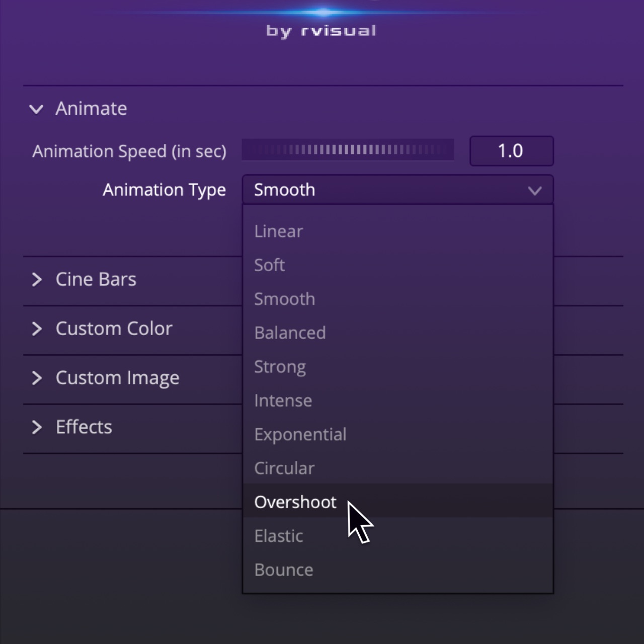Select Strong animation type
This screenshot has width=644, height=644.
coord(280,367)
